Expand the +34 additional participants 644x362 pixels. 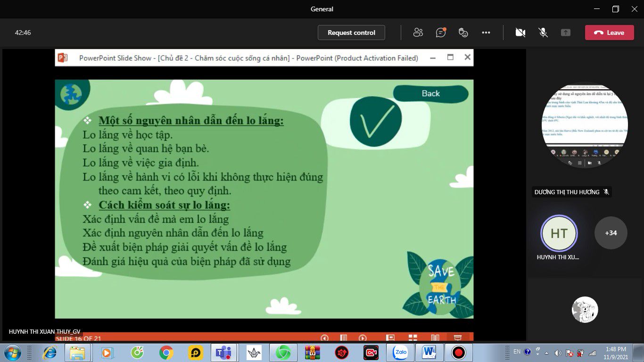(611, 233)
